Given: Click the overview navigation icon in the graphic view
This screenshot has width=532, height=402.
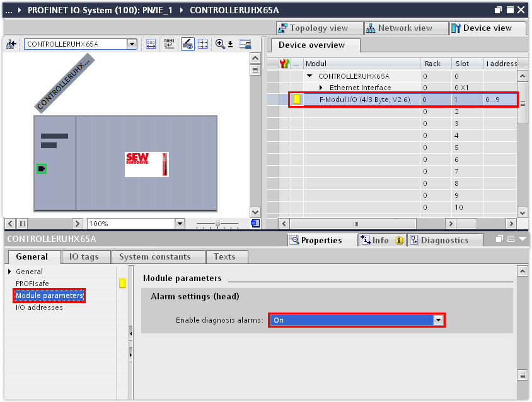Looking at the screenshot, I should tap(255, 223).
